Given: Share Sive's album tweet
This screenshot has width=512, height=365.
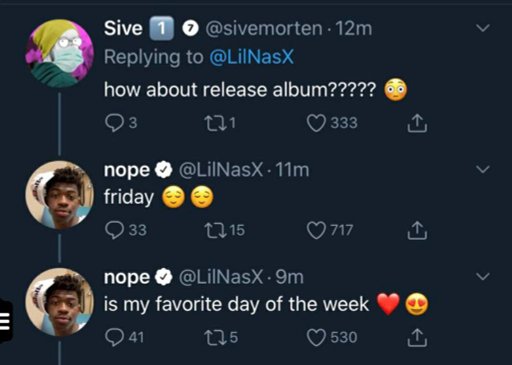Looking at the screenshot, I should (417, 123).
